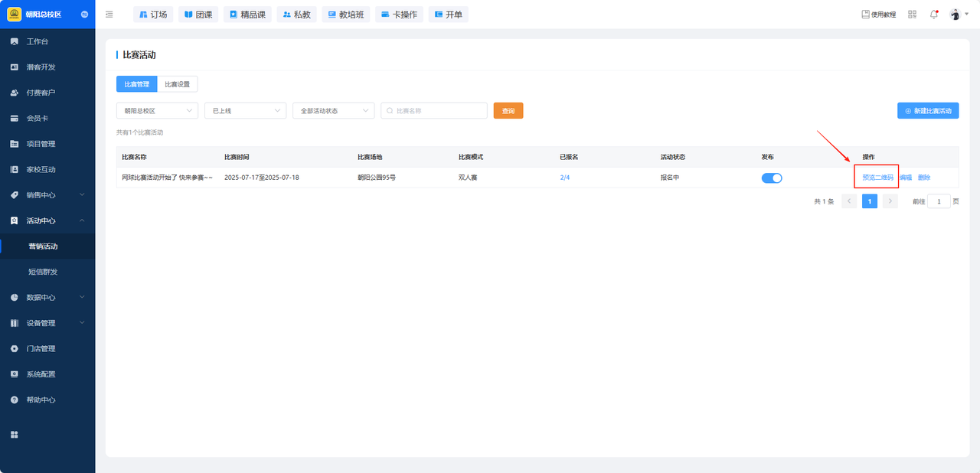Click the 比赛名称 search input field
The width and height of the screenshot is (980, 473).
point(438,111)
